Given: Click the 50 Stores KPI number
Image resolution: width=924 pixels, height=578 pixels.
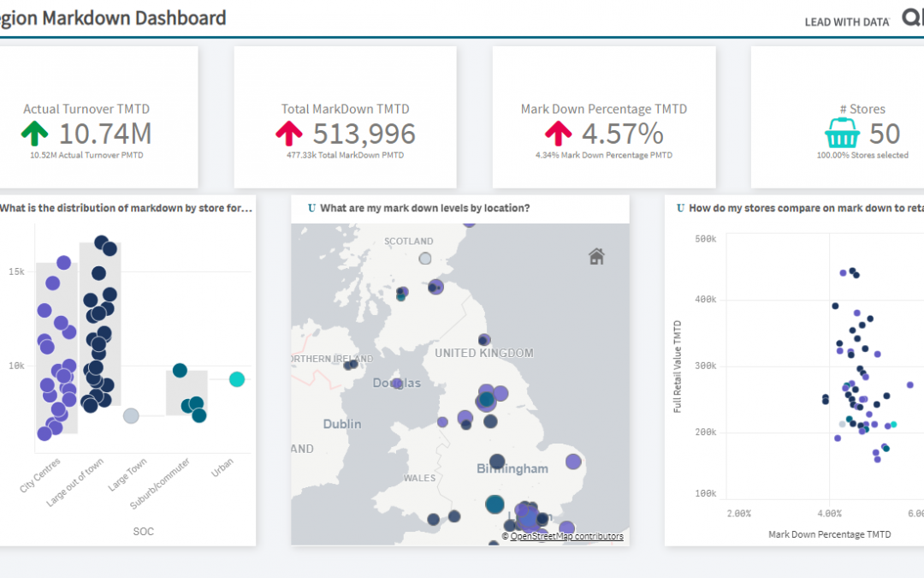Looking at the screenshot, I should (x=885, y=134).
